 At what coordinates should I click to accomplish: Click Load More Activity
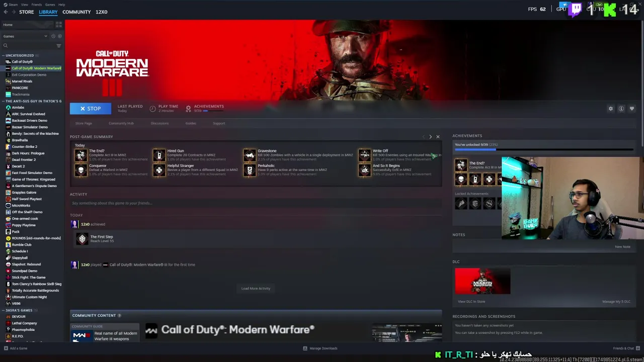(256, 289)
